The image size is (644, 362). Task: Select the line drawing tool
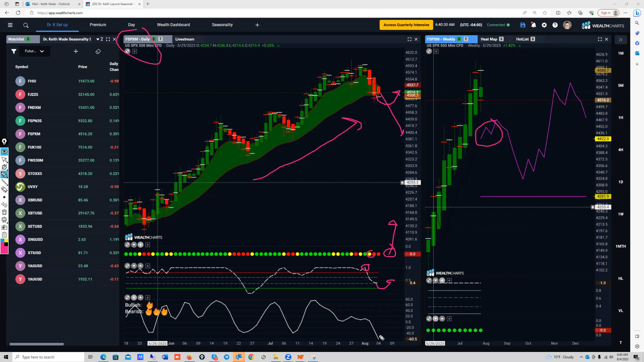(4, 182)
